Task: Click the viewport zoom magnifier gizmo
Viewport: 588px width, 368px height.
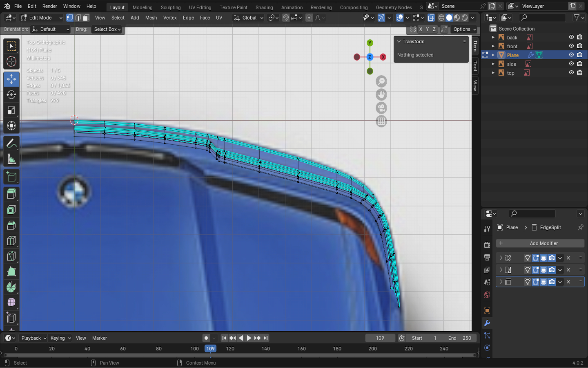Action: 381,81
